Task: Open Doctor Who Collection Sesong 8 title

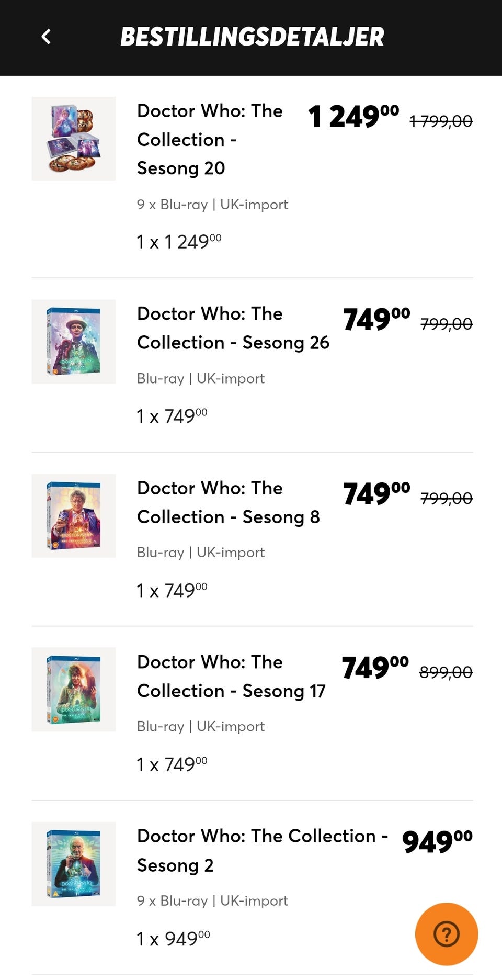Action: coord(228,502)
